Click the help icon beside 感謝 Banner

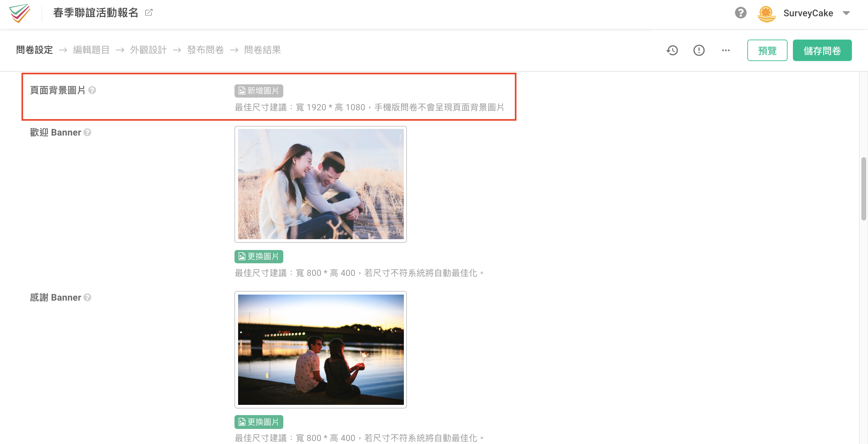(87, 298)
